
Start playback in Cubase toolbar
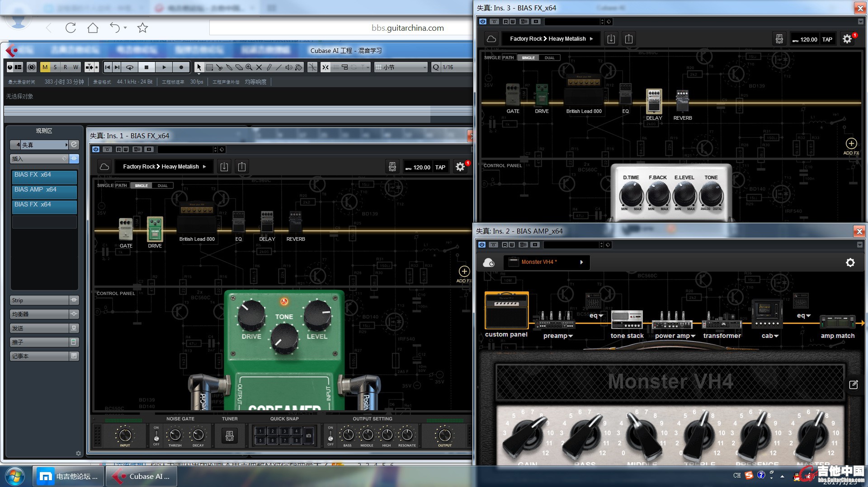(x=164, y=67)
